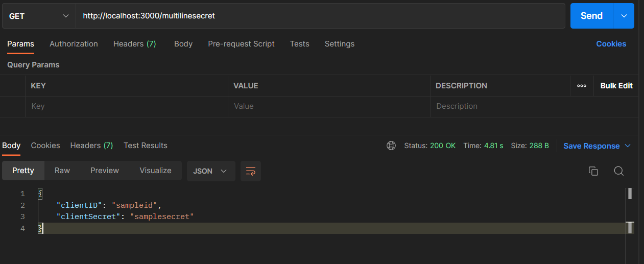644x264 pixels.
Task: Open the GET method dropdown
Action: click(x=39, y=16)
